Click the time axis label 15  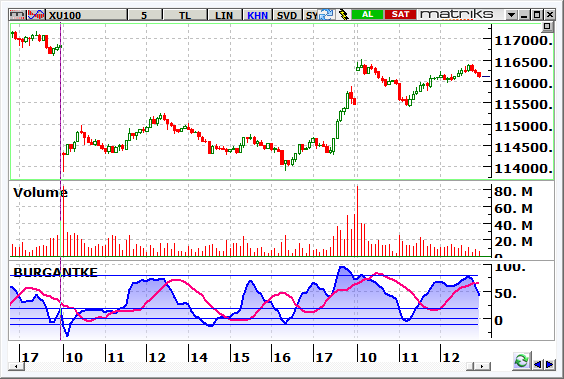pos(241,357)
